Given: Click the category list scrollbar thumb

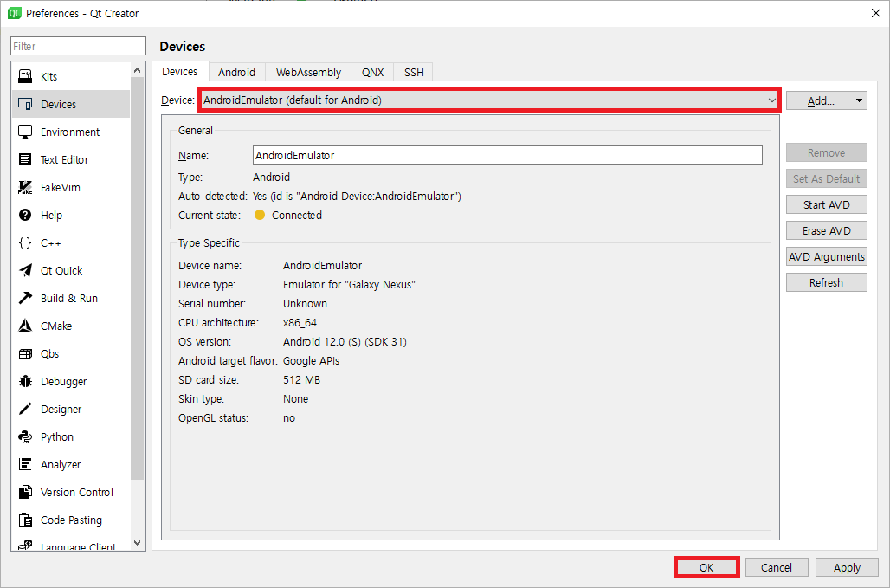Looking at the screenshot, I should (x=137, y=278).
